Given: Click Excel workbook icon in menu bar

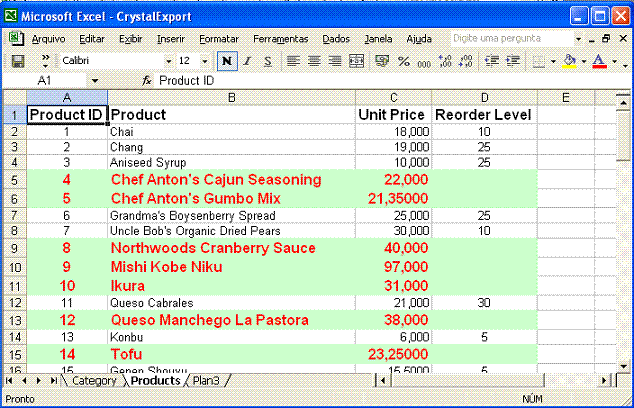Looking at the screenshot, I should click(16, 38).
